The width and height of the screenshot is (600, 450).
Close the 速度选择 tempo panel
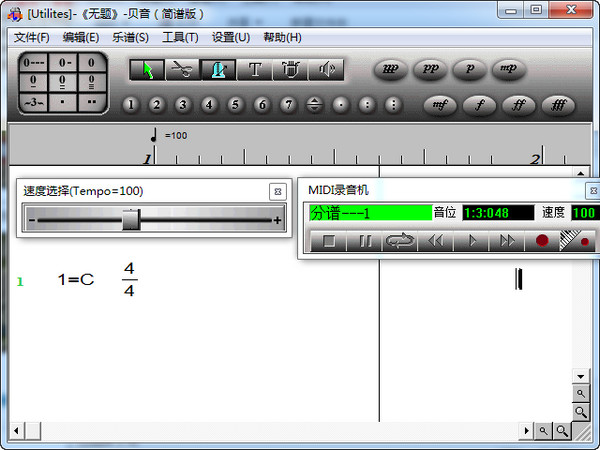click(x=277, y=191)
